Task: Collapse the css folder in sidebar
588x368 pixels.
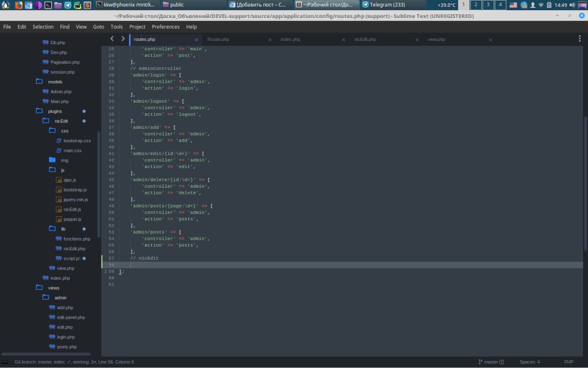Action: [x=52, y=131]
